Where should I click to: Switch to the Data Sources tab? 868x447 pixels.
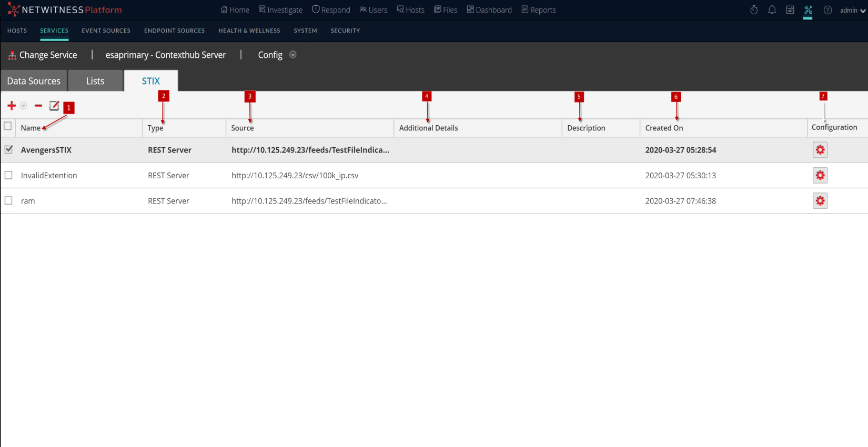(x=34, y=81)
